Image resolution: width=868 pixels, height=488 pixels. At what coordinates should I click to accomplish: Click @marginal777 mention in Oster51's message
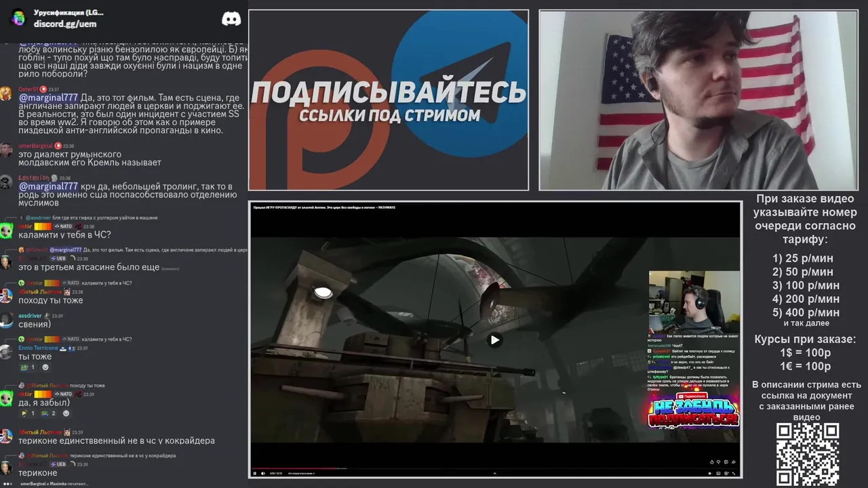tap(48, 98)
